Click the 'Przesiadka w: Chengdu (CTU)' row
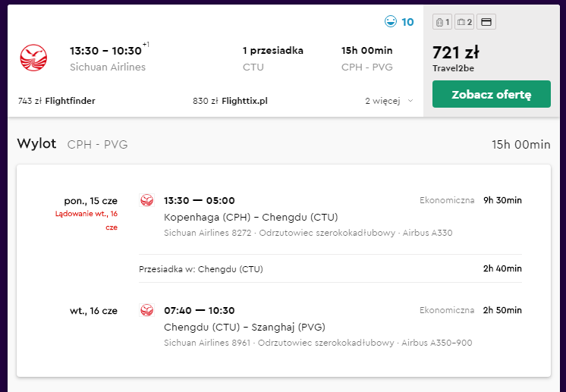Screen dimensions: 566x392 [x=330, y=268]
